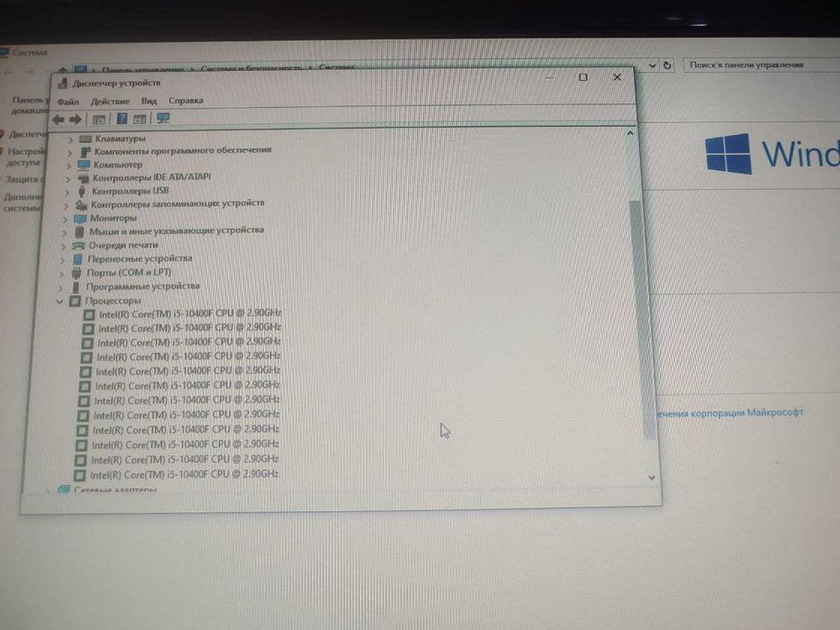Click the chip icon beside Процессоры
Viewport: 840px width, 630px height.
75,301
